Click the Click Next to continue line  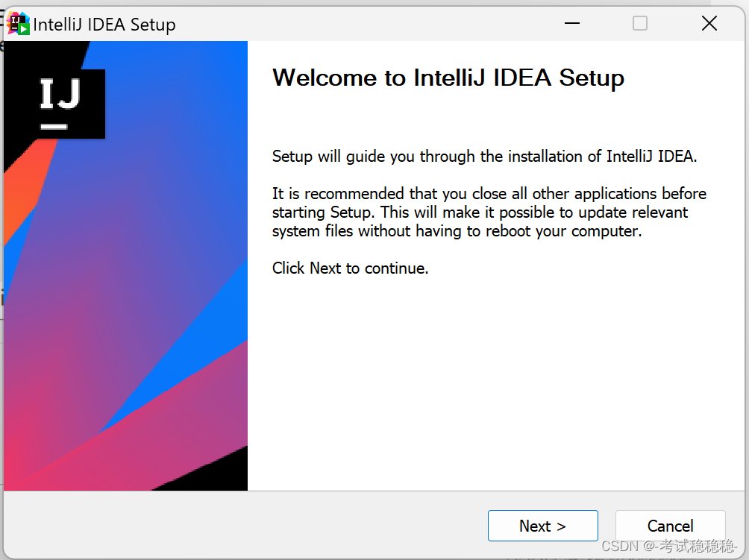pos(350,268)
